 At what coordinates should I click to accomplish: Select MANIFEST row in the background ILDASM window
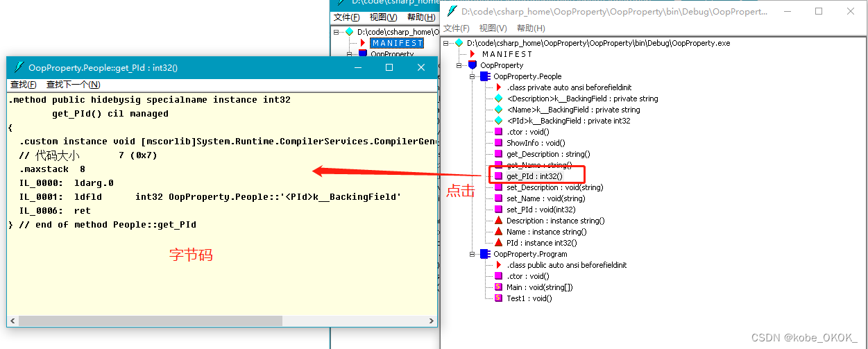coord(397,43)
